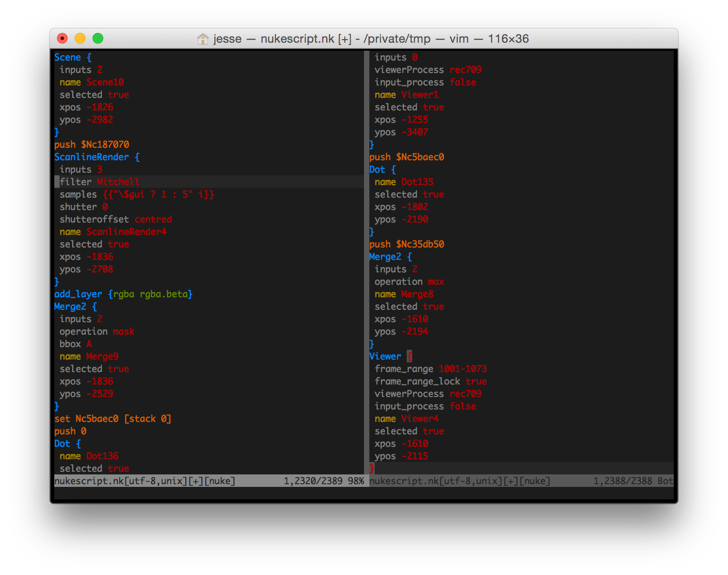
Task: Toggle input_process false on Viewer4
Action: (x=463, y=406)
